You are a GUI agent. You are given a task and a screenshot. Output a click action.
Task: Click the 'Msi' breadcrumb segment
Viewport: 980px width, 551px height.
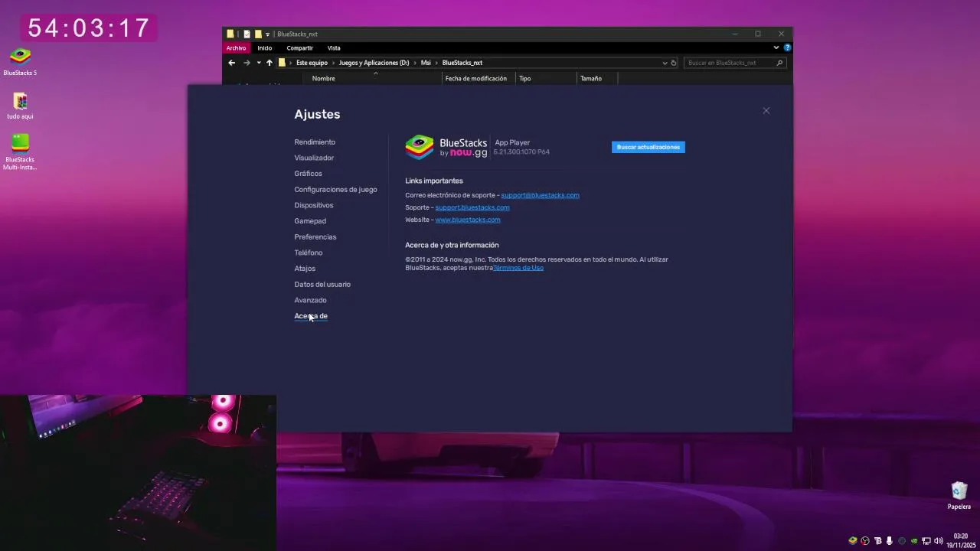click(x=426, y=63)
